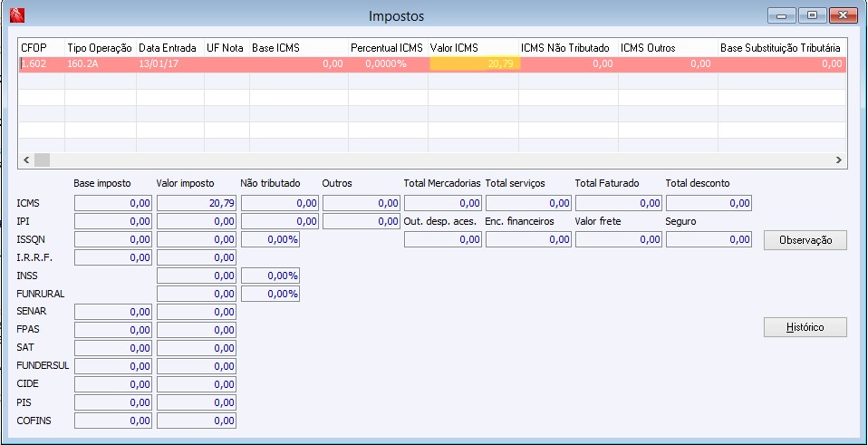Click ICMS Valor imposto field 20,79
The height and width of the screenshot is (445, 868).
197,204
